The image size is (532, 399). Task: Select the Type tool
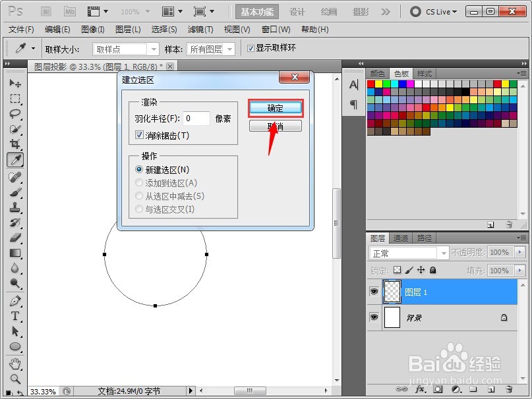click(x=15, y=316)
